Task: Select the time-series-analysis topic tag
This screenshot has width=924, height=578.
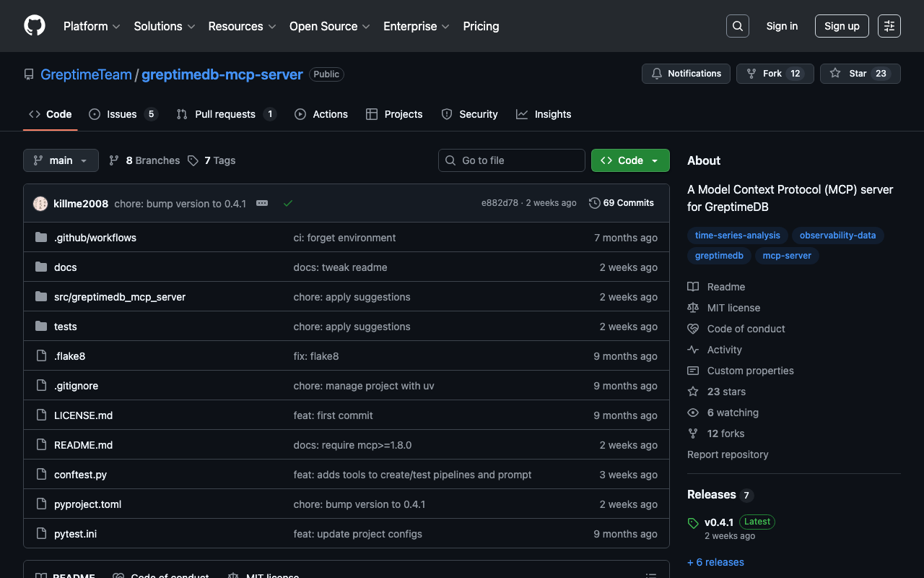Action: pyautogui.click(x=737, y=236)
